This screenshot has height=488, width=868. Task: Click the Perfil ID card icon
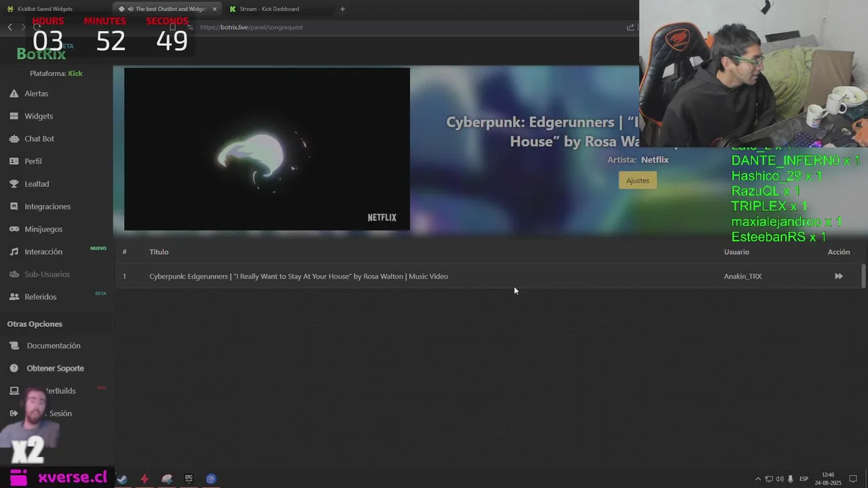[14, 161]
